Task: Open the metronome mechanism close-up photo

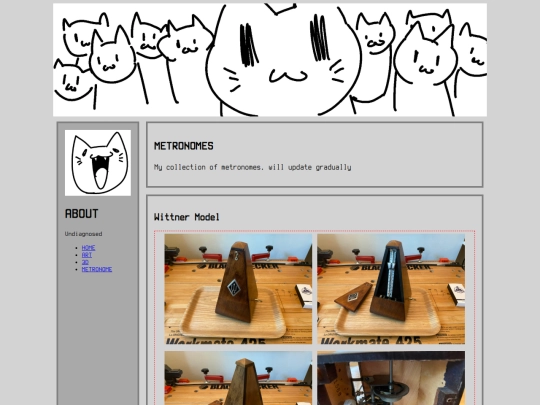Action: (391, 378)
